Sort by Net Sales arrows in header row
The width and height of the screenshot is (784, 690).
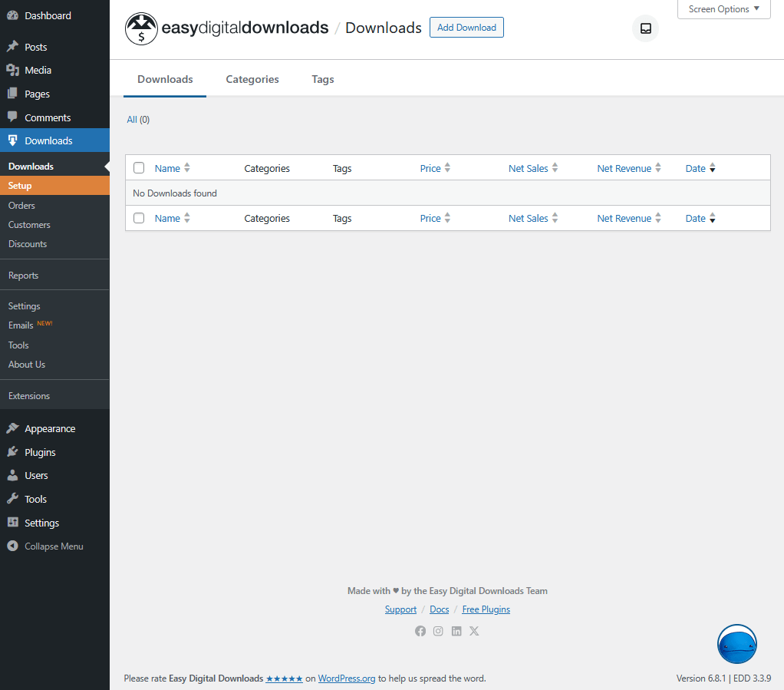coord(555,167)
